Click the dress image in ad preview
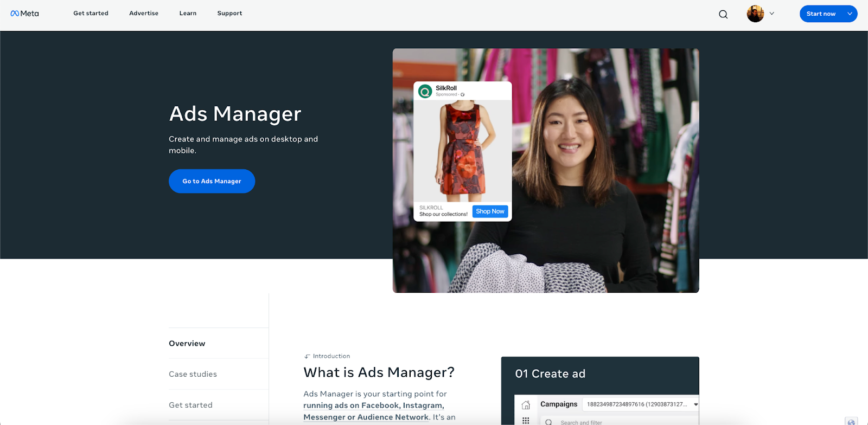868x425 pixels. 462,151
